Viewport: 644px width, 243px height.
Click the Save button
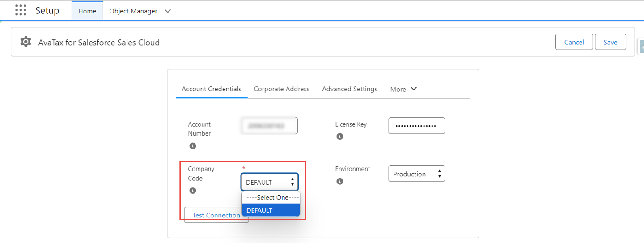click(x=610, y=42)
